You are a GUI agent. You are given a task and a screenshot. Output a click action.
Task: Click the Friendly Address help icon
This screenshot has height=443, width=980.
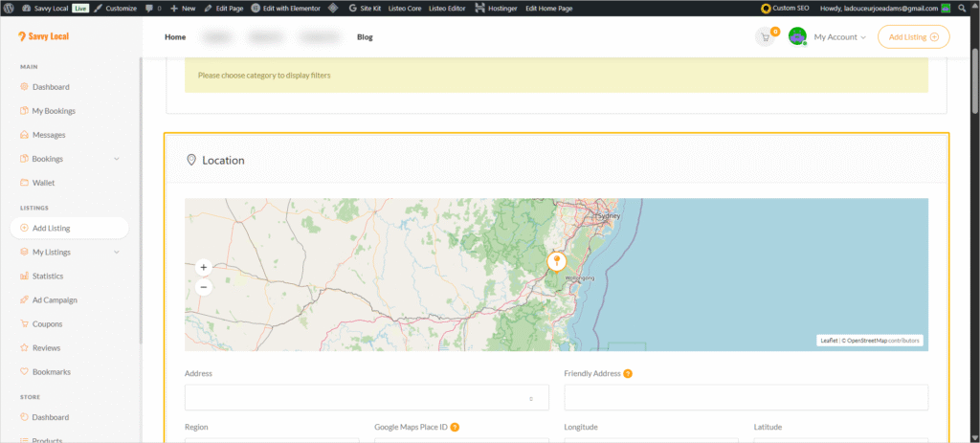628,373
